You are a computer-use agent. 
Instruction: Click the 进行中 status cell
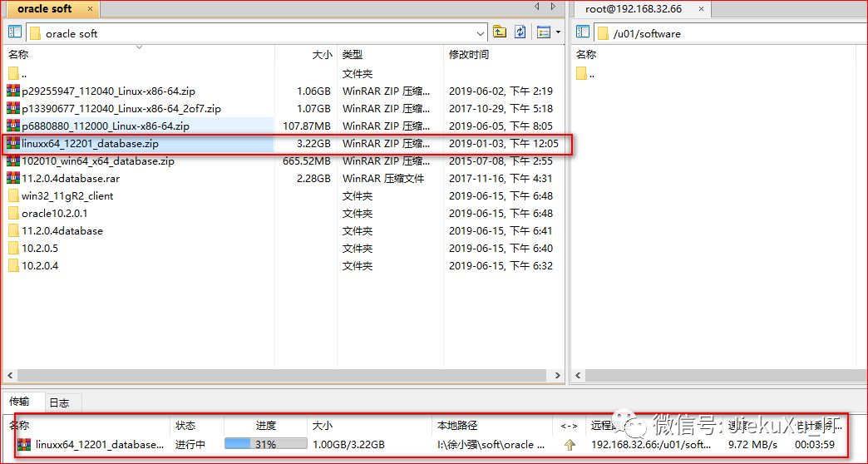(x=190, y=444)
